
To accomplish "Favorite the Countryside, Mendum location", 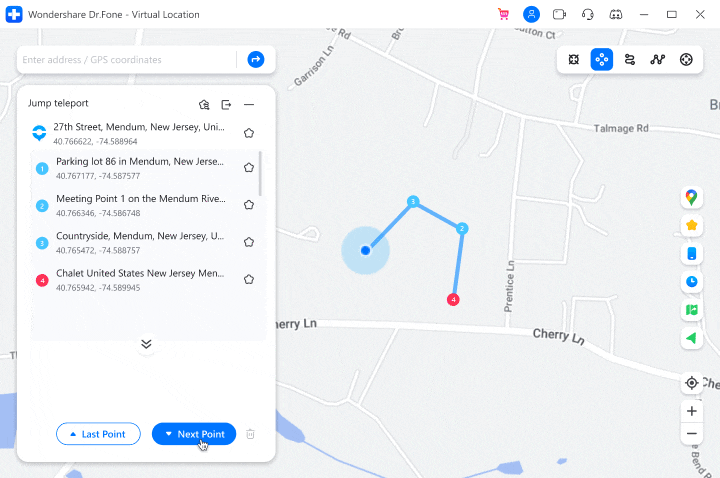I will point(249,242).
